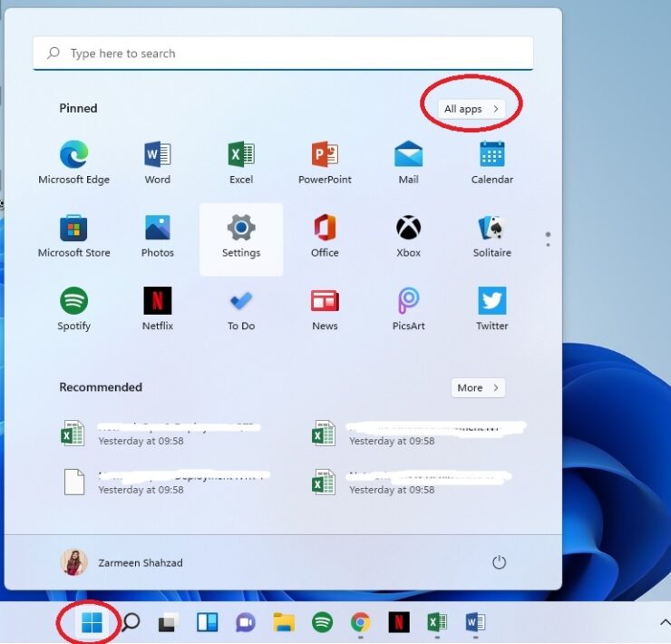Switch to Word on the taskbar
Screen dimensions: 671x644
[475, 622]
